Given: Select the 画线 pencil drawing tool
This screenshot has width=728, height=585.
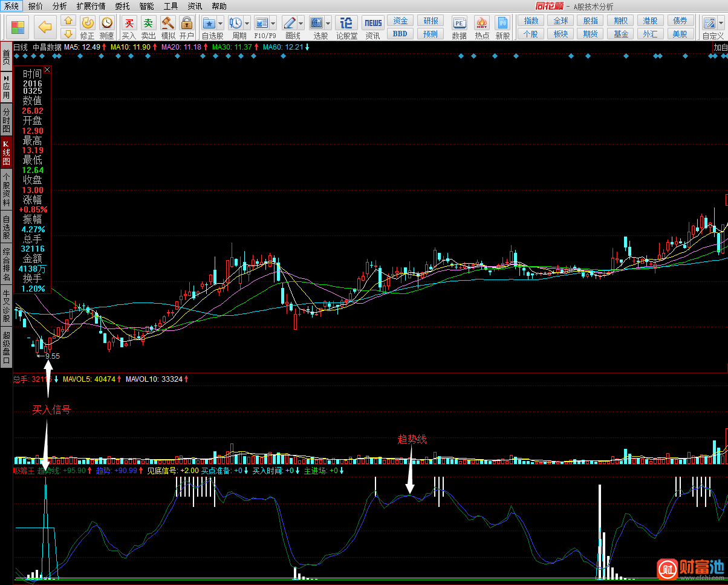Looking at the screenshot, I should 290,23.
